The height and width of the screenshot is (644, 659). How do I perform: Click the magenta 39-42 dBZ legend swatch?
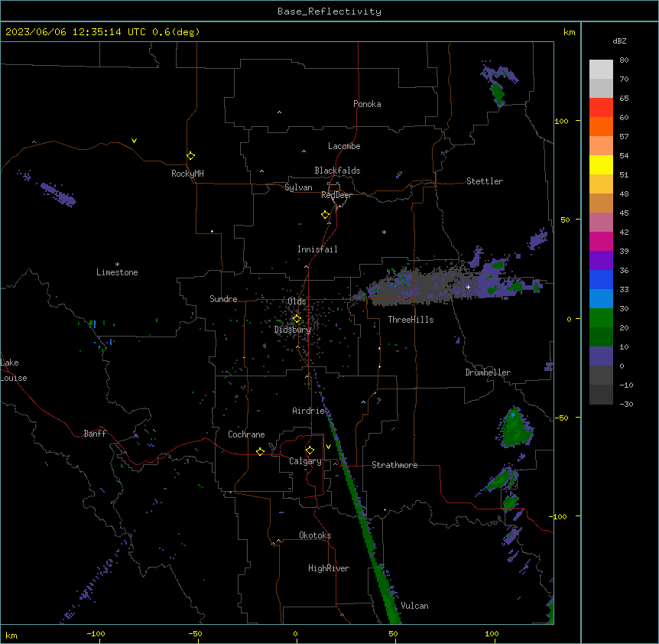pos(601,241)
